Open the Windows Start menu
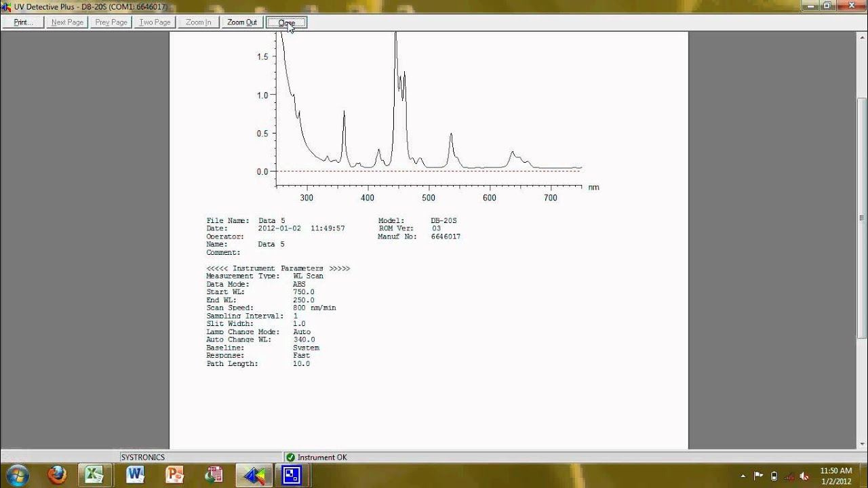 point(17,475)
